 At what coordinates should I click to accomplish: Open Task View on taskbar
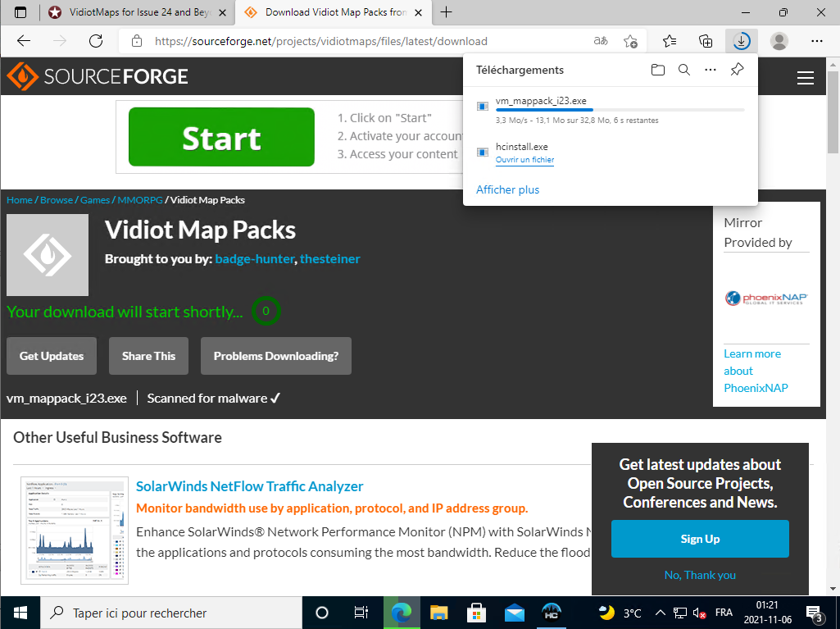(361, 613)
